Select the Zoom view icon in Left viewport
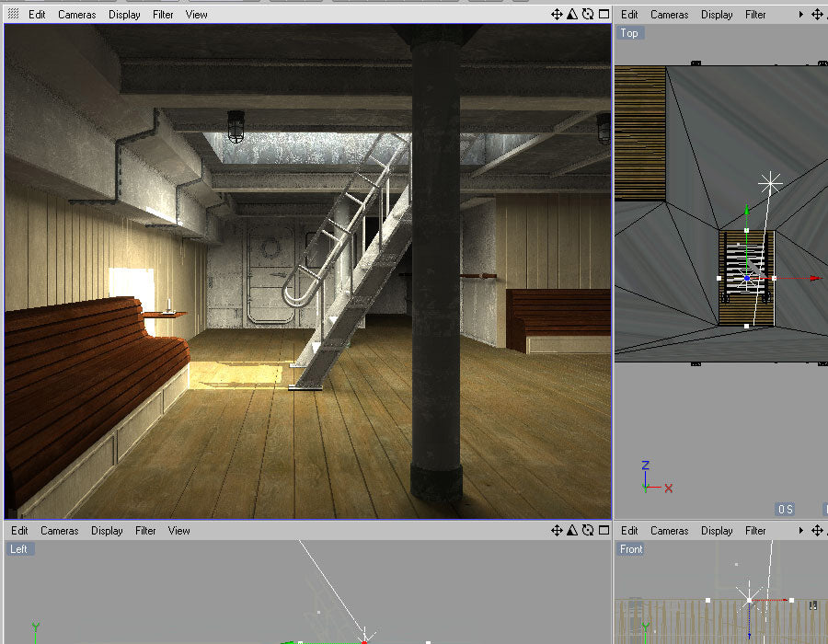The image size is (828, 644). pos(572,531)
